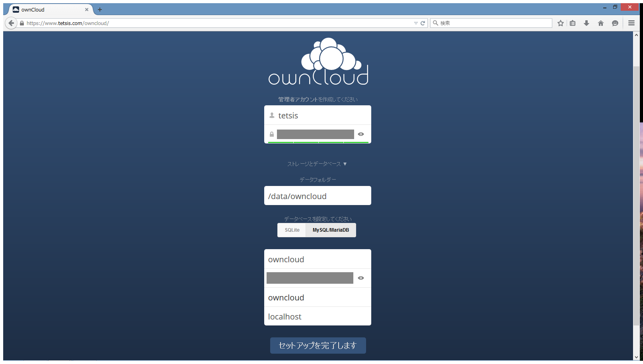Screen dimensions: 643x364
Task: Click the browser back arrow button
Action: coord(11,23)
